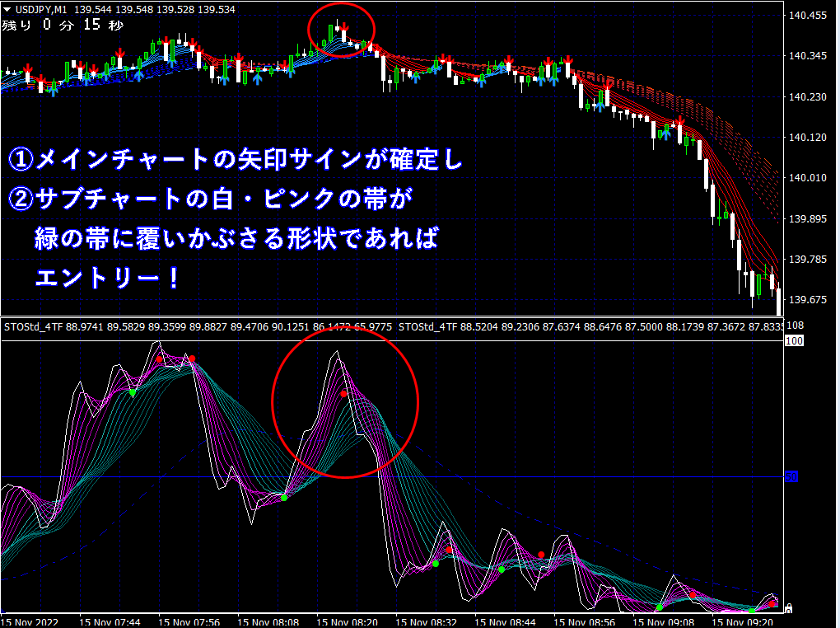Click the 139.785 price scale label
The height and width of the screenshot is (628, 840).
(x=808, y=259)
